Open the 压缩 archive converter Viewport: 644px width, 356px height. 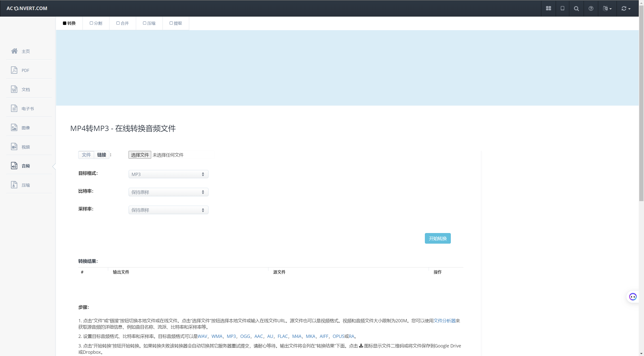[x=29, y=185]
